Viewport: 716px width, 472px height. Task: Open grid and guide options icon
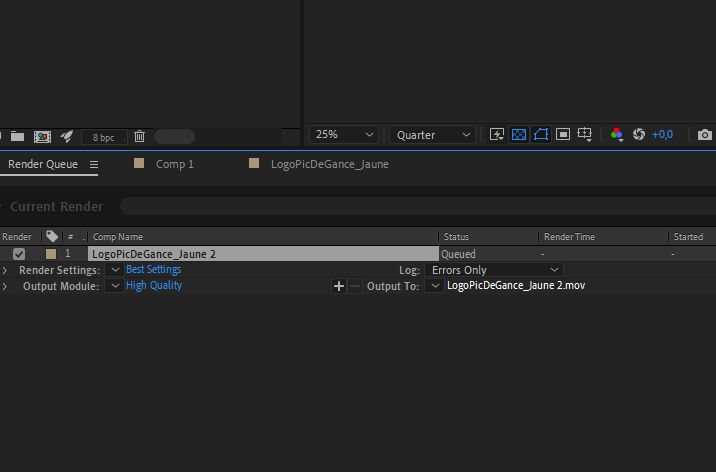pyautogui.click(x=586, y=134)
